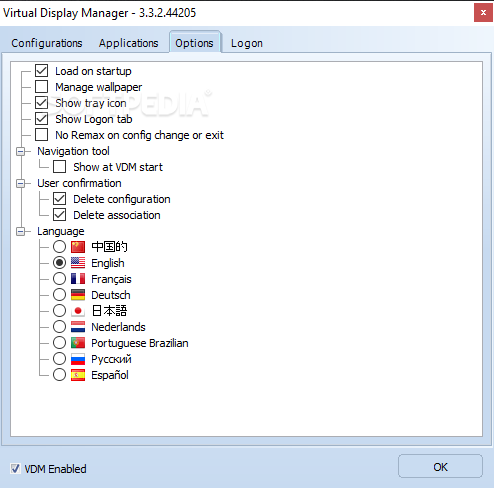Viewport: 494px width, 488px height.
Task: Toggle the Show Logon tab checkbox
Action: [x=42, y=119]
